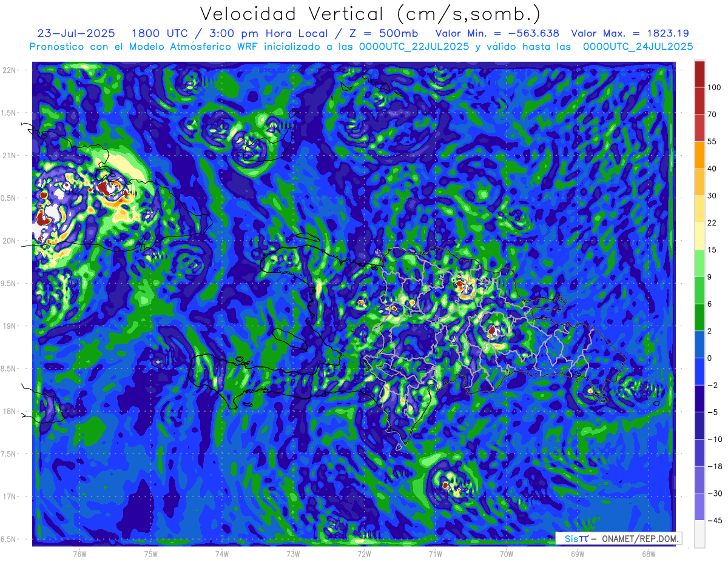The width and height of the screenshot is (728, 562).
Task: Select the colorbar segment between -10 and -5
Action: click(699, 425)
